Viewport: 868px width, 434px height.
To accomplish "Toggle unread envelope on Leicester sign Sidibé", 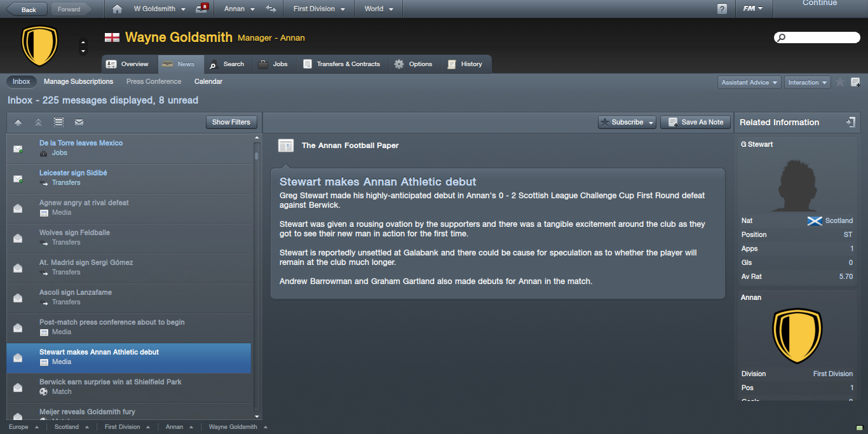I will (x=18, y=179).
